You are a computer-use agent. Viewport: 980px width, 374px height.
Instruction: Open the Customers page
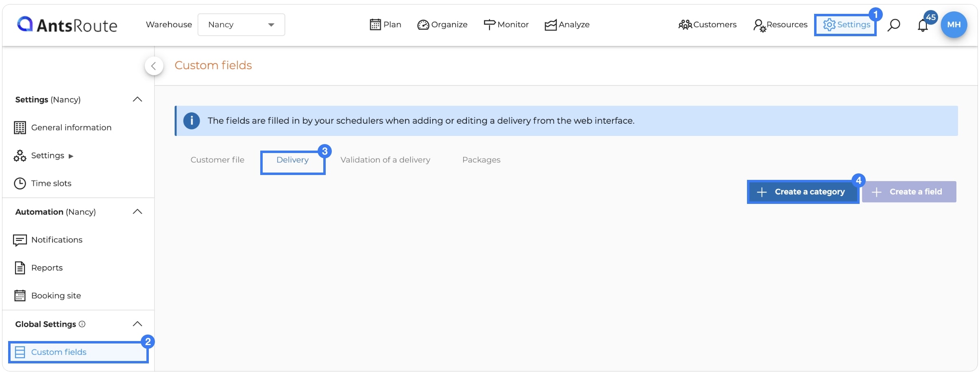(x=707, y=25)
